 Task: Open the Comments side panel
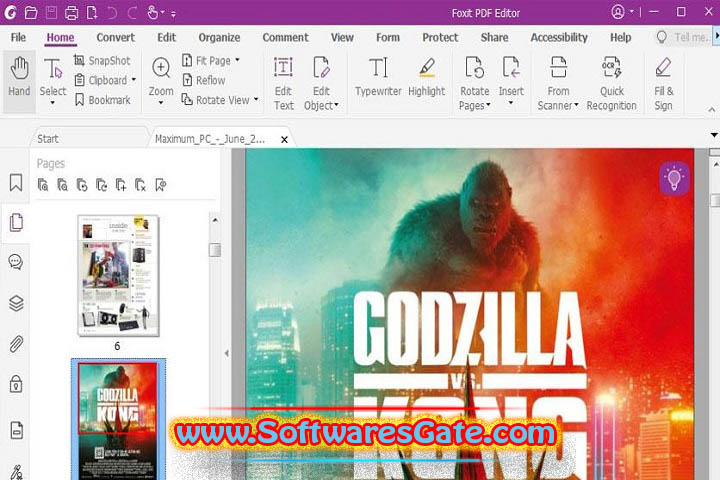[16, 262]
